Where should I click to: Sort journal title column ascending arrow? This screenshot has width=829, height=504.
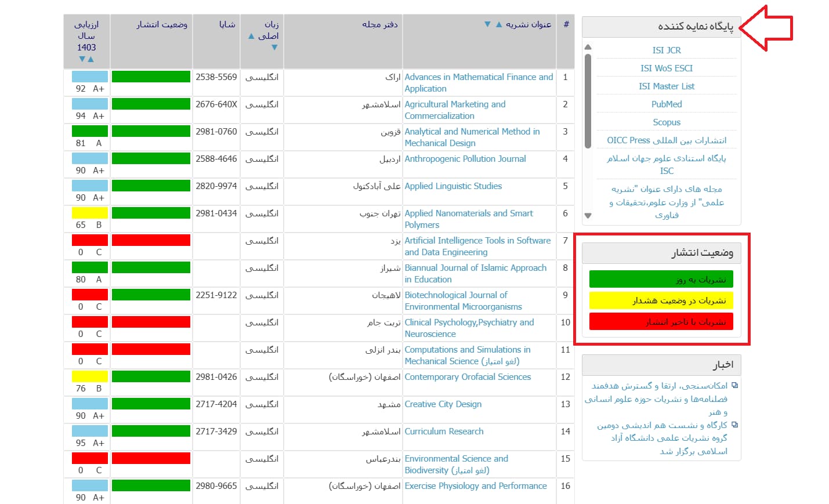pyautogui.click(x=499, y=24)
